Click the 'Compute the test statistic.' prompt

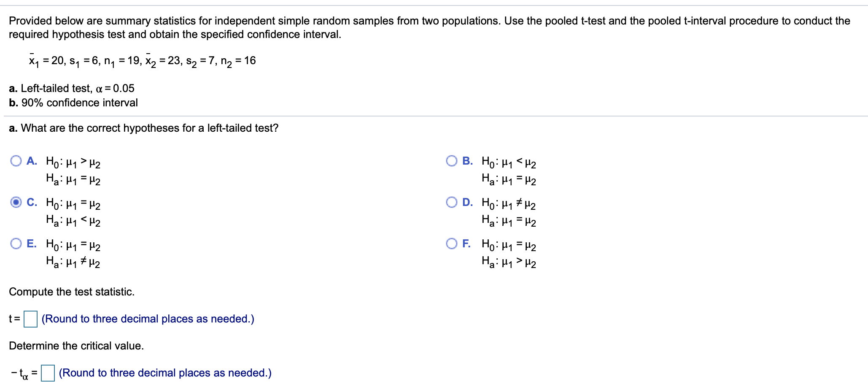coord(72,292)
